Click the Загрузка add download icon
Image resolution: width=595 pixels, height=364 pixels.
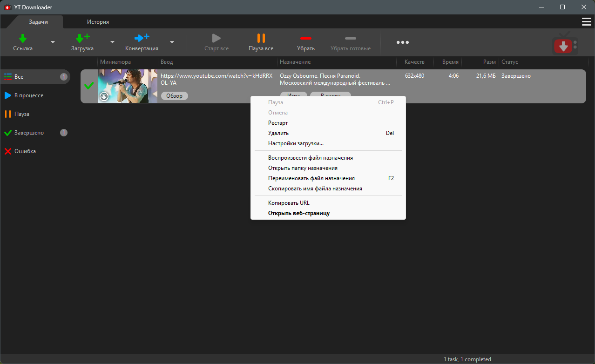tap(82, 38)
